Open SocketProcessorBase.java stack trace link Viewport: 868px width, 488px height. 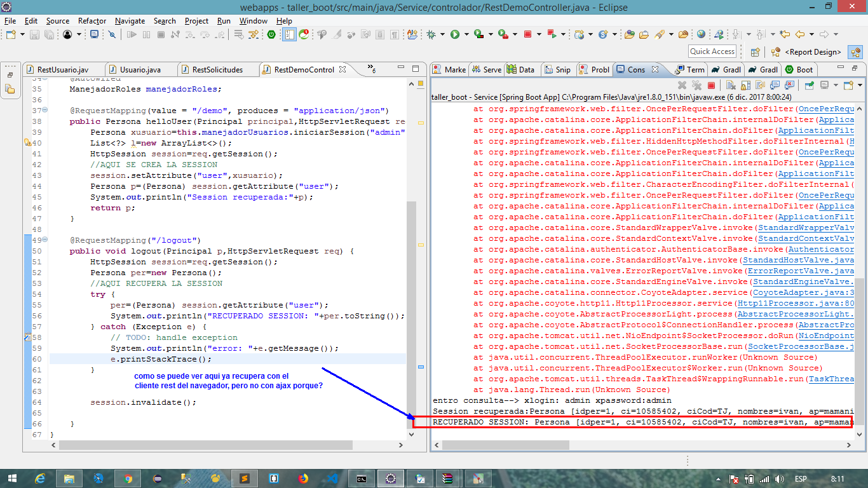(801, 346)
